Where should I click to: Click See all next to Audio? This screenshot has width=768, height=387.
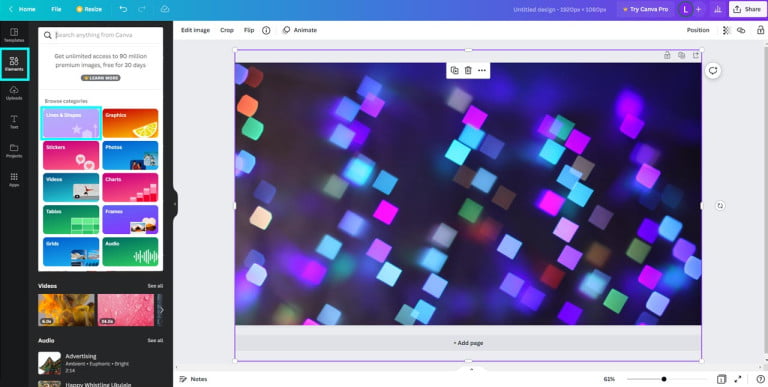155,340
